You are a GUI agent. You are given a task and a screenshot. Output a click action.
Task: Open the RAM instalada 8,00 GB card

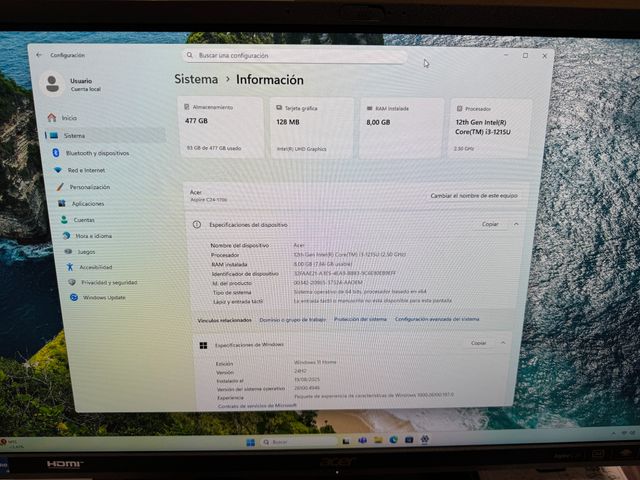click(401, 129)
